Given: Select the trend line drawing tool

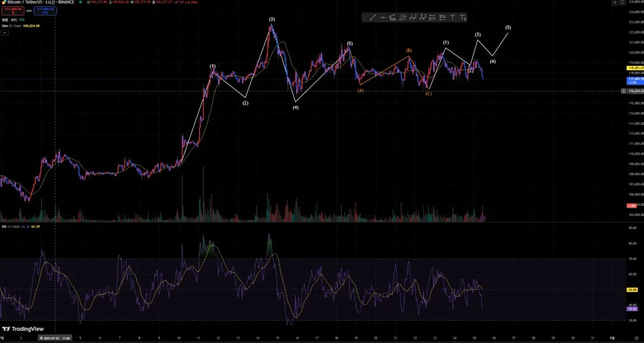Looking at the screenshot, I should point(372,18).
